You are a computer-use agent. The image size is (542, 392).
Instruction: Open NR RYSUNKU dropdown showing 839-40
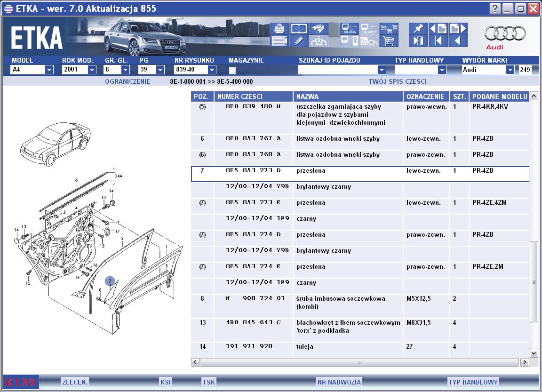[x=212, y=70]
